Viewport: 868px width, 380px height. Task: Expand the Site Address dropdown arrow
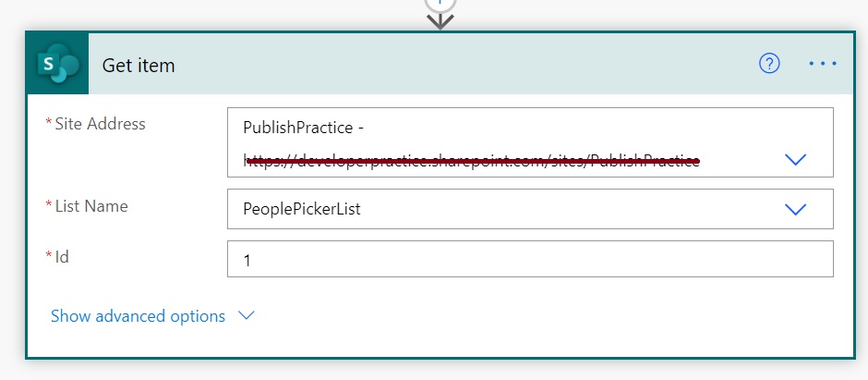point(795,160)
